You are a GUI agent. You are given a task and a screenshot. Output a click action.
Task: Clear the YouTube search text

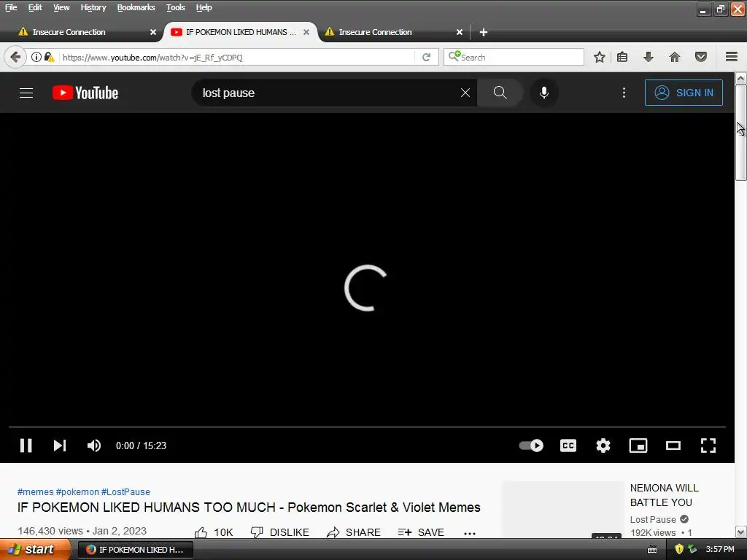[465, 93]
